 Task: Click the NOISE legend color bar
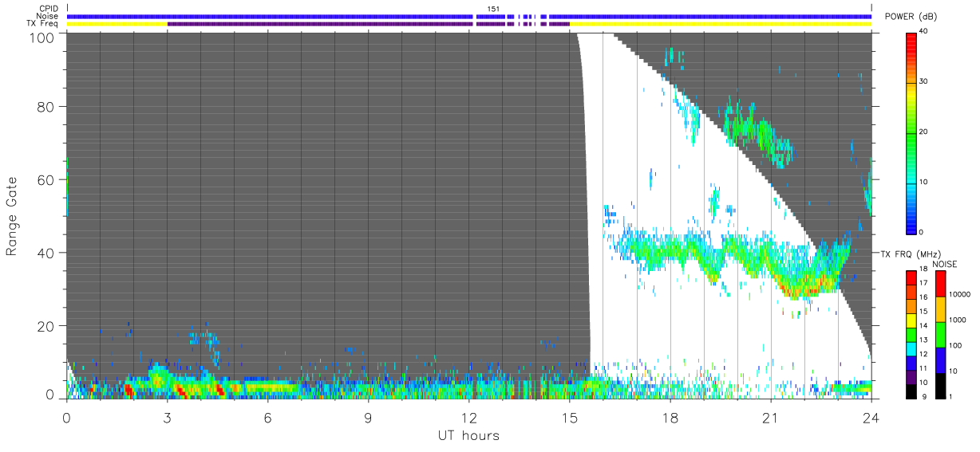941,333
